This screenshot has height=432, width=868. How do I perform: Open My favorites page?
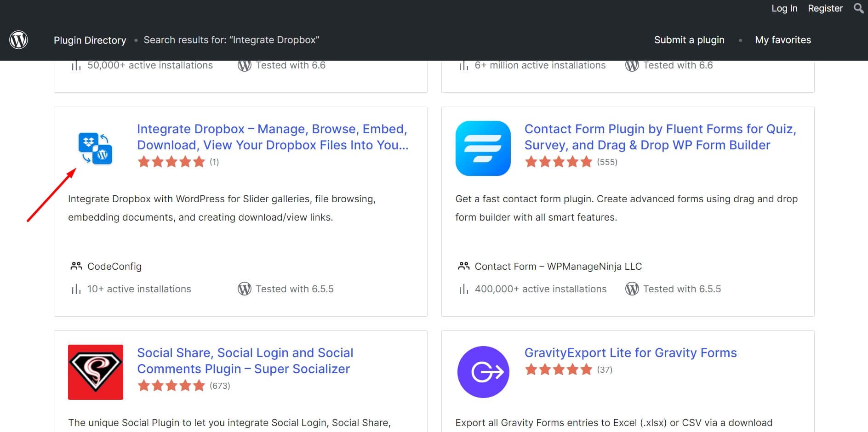click(783, 40)
